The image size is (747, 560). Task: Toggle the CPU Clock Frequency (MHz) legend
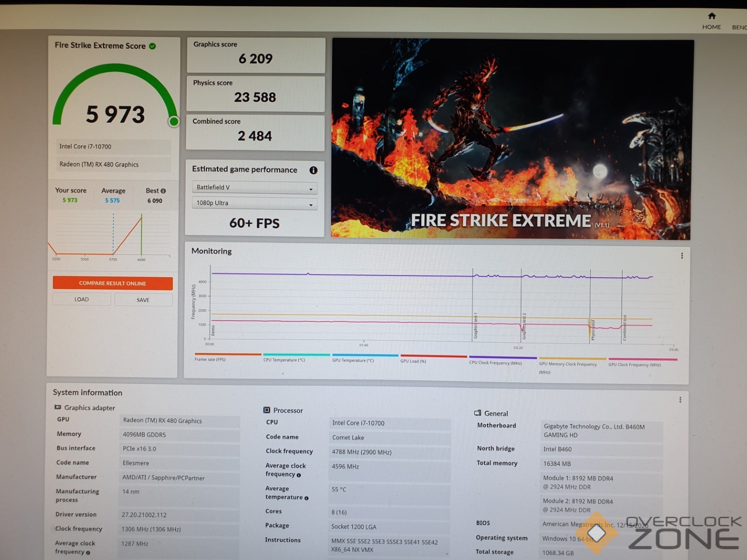[503, 360]
